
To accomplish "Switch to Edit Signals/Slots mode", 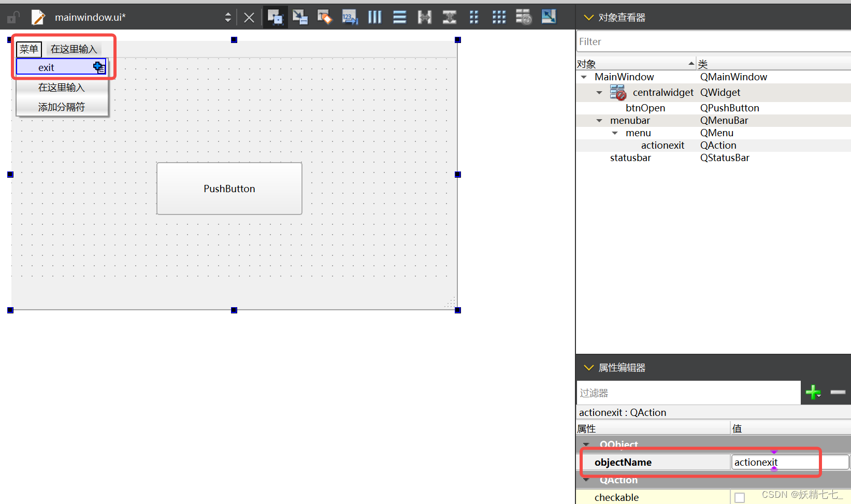I will pos(300,17).
